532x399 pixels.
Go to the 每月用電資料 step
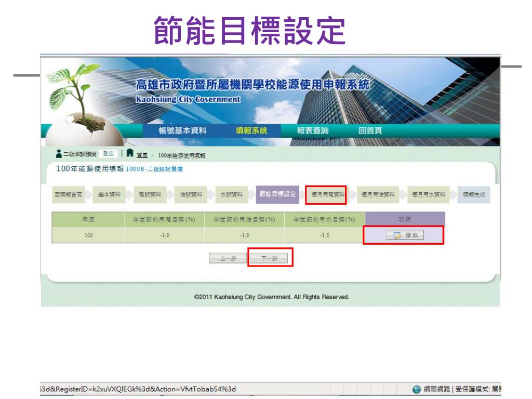pos(327,195)
